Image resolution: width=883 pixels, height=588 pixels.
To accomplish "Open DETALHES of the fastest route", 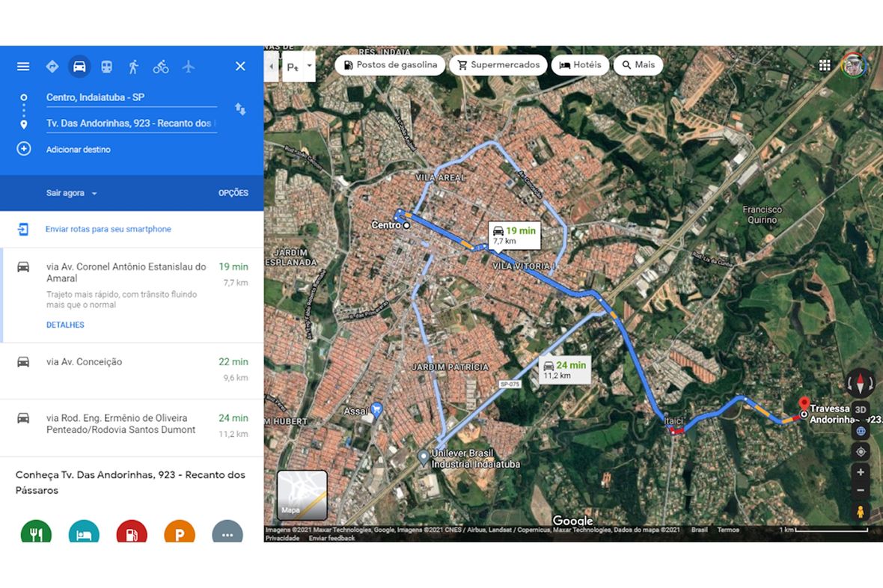I will [x=65, y=325].
